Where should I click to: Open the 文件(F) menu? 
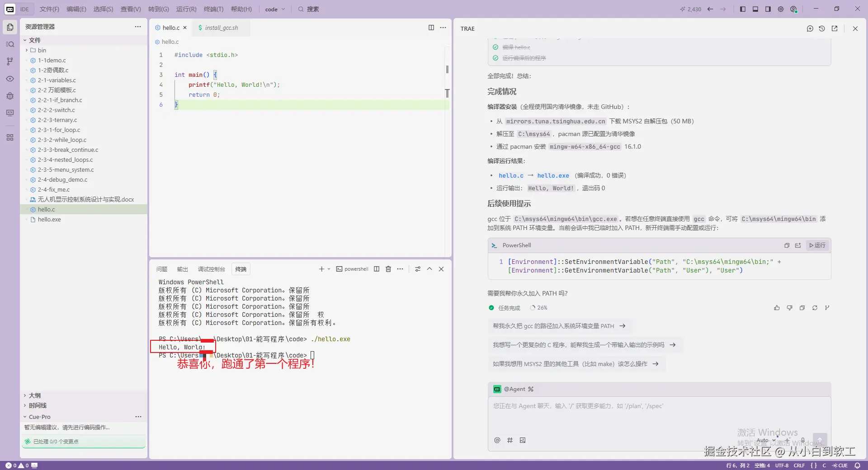pos(49,9)
